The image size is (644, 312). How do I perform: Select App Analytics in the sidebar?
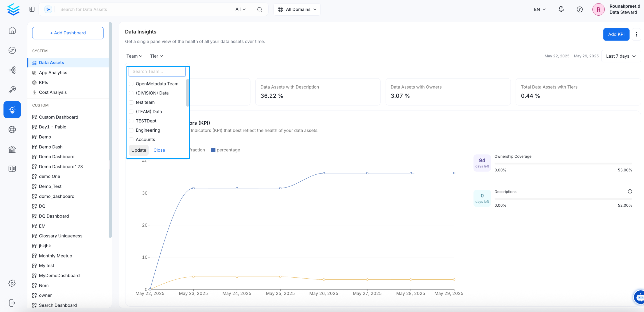[x=53, y=72]
